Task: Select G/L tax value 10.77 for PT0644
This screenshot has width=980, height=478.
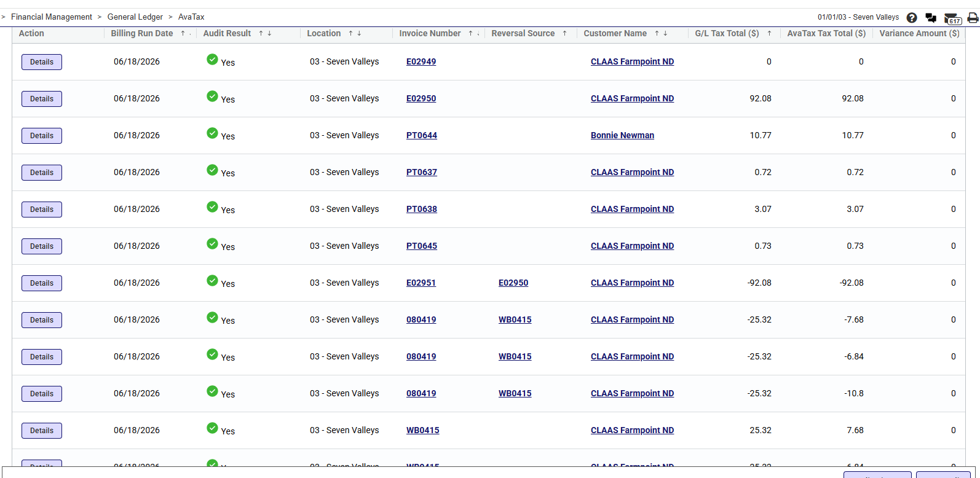Action: (x=761, y=136)
